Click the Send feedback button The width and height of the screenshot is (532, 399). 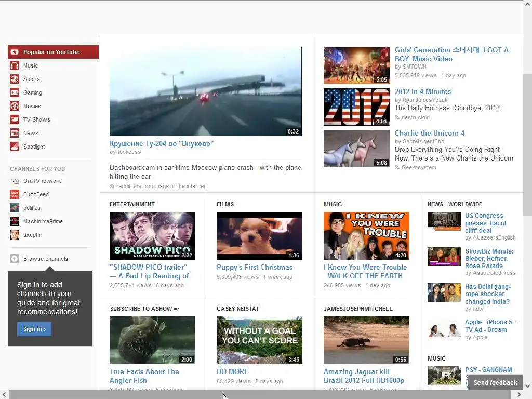495,383
